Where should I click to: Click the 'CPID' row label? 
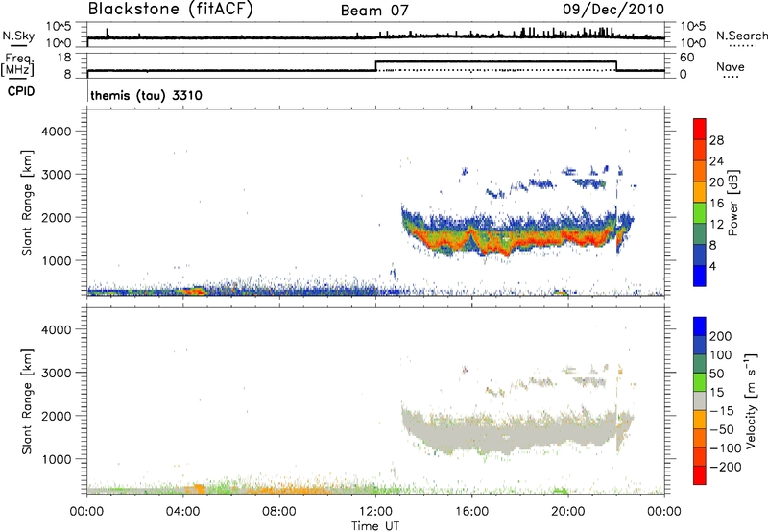tap(21, 91)
